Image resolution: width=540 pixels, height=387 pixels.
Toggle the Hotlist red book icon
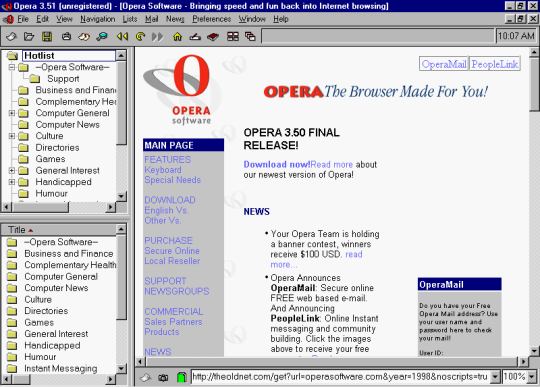[x=213, y=36]
